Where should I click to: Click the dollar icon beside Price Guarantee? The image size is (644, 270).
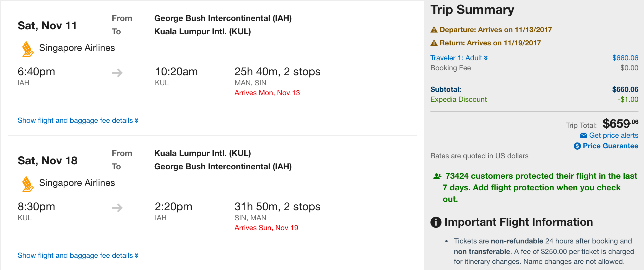[577, 146]
